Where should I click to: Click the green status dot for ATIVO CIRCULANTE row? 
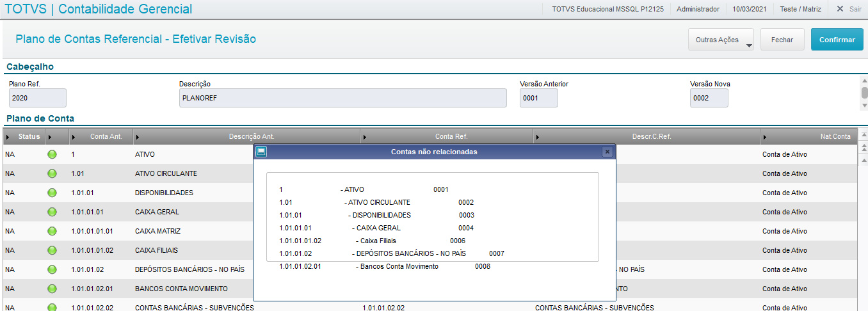[52, 173]
